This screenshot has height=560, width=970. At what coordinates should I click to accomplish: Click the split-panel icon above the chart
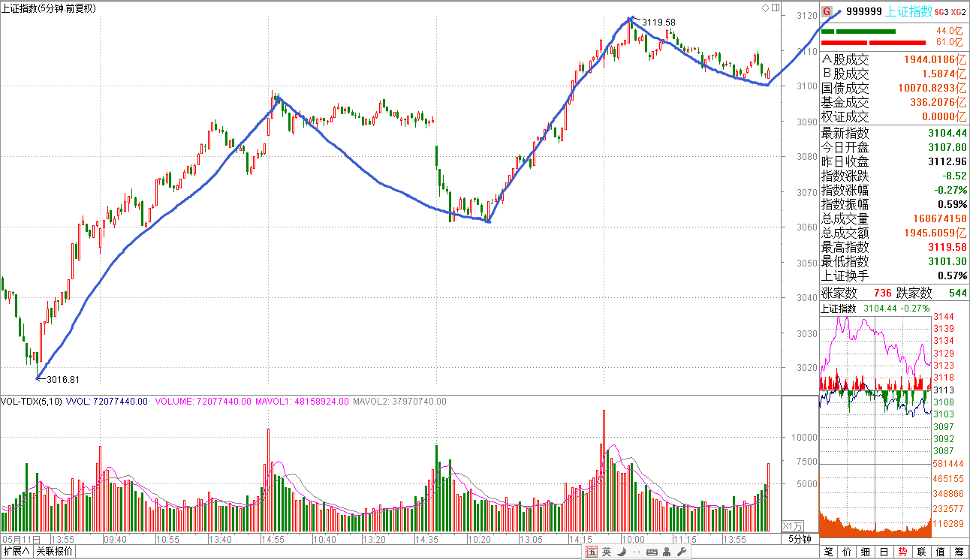tap(774, 8)
